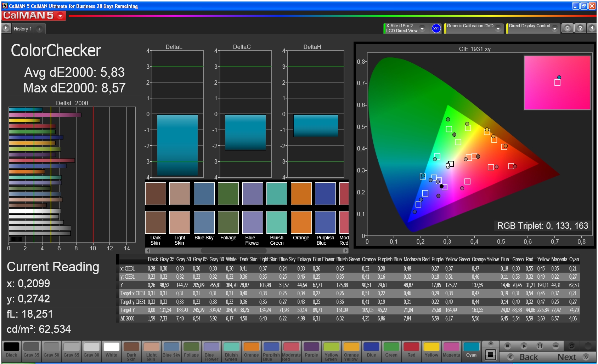The height and width of the screenshot is (364, 598).
Task: Select the Dark Skin patch in the bottom strip
Action: click(131, 351)
